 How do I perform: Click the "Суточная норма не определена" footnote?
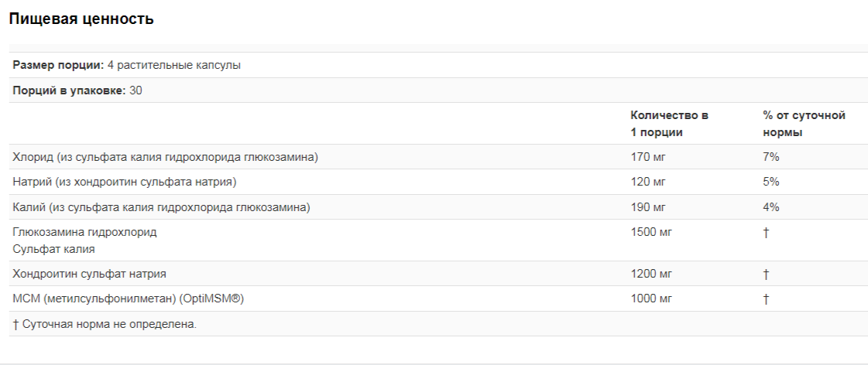105,323
